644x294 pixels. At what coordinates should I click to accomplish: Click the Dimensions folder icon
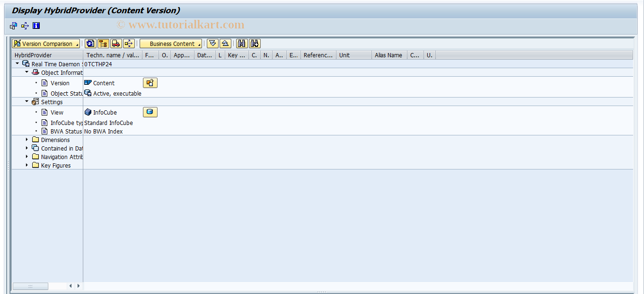click(35, 139)
